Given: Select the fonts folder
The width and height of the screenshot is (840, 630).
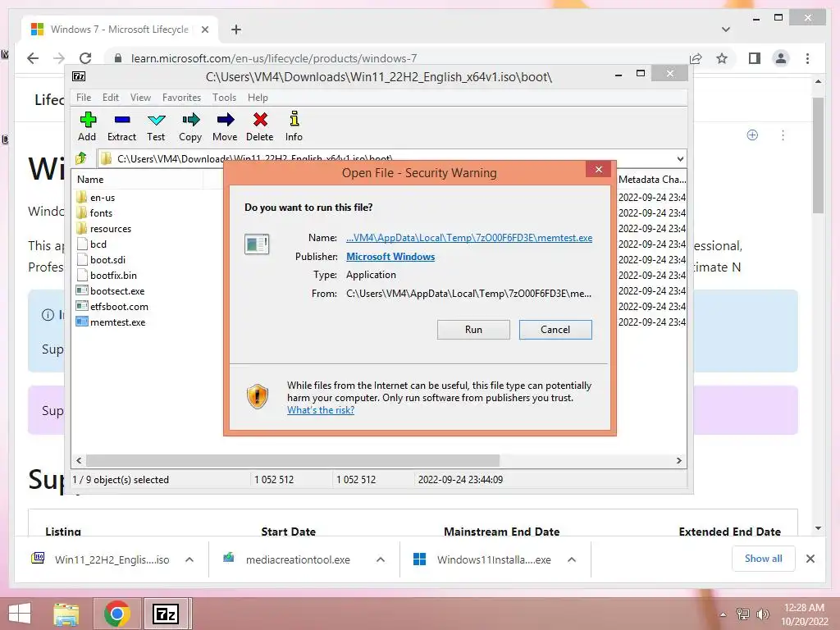Looking at the screenshot, I should pyautogui.click(x=101, y=213).
